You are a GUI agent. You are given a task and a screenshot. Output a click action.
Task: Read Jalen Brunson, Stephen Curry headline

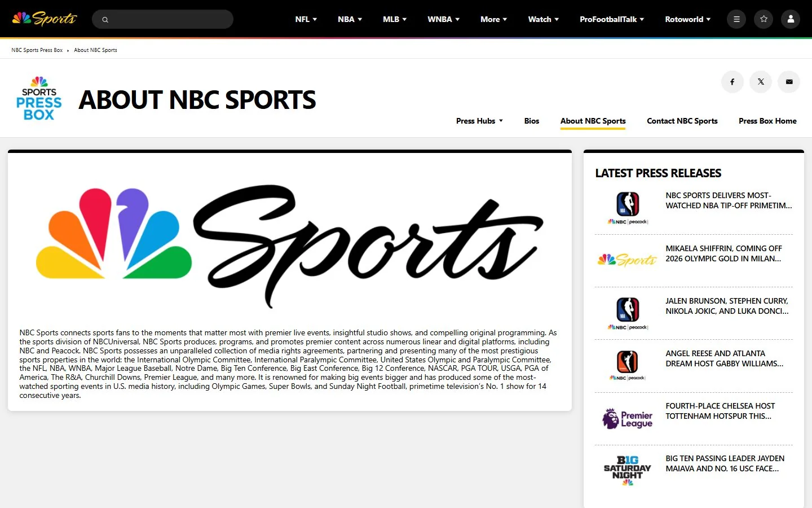pos(727,306)
